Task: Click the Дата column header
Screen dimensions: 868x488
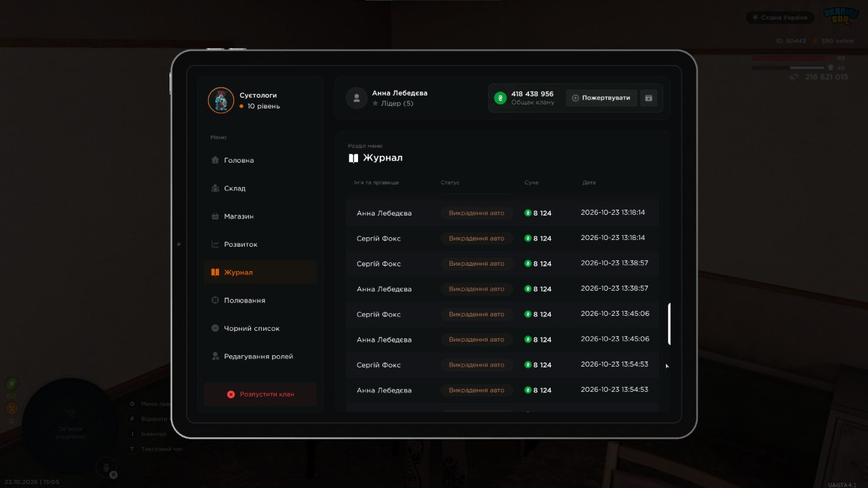Action: click(x=589, y=183)
